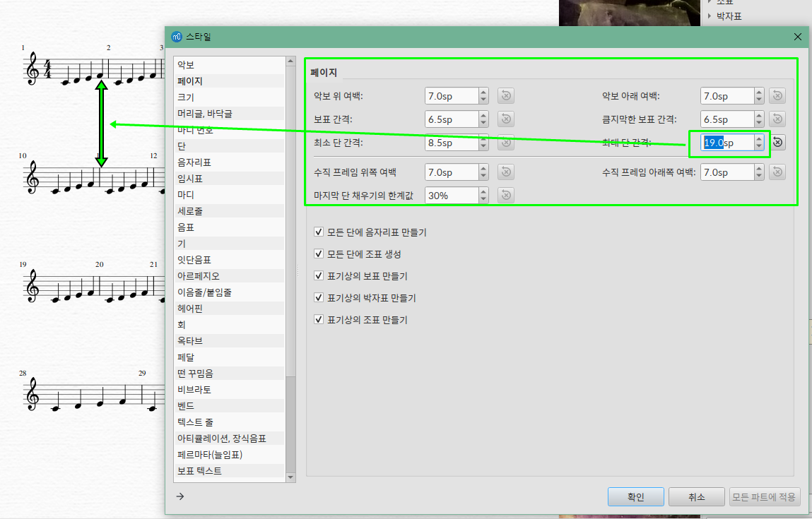Screen dimensions: 812x519
Task: Open the 아티큘레이션, 장식음표 style category
Action: pos(230,439)
